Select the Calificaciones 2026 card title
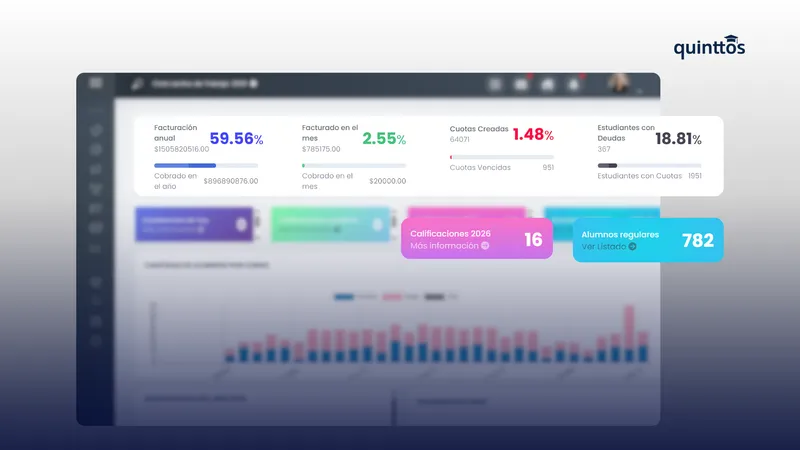The width and height of the screenshot is (800, 450). pyautogui.click(x=450, y=234)
